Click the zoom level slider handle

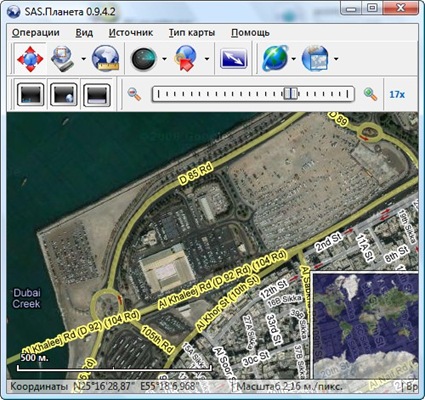[290, 94]
